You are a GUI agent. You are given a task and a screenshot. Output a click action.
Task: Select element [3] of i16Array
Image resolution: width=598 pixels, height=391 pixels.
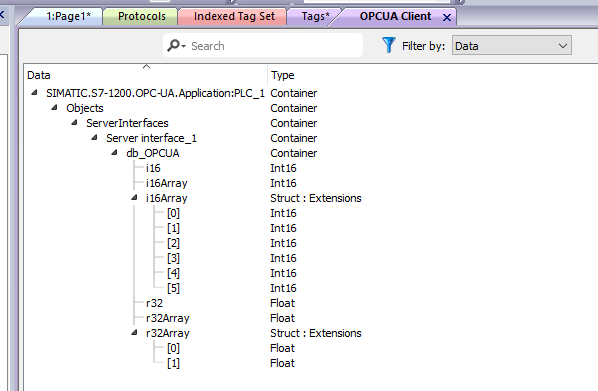[173, 258]
